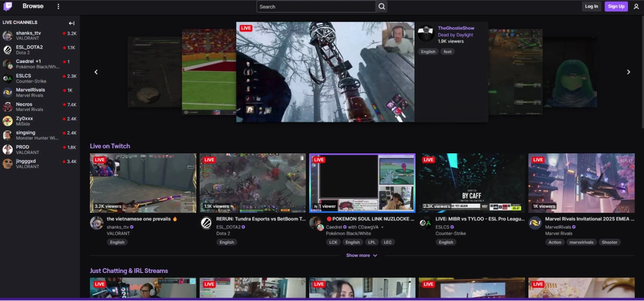Click ESL_DOTA2 avatar in sidebar
This screenshot has height=301, width=644.
click(x=7, y=50)
